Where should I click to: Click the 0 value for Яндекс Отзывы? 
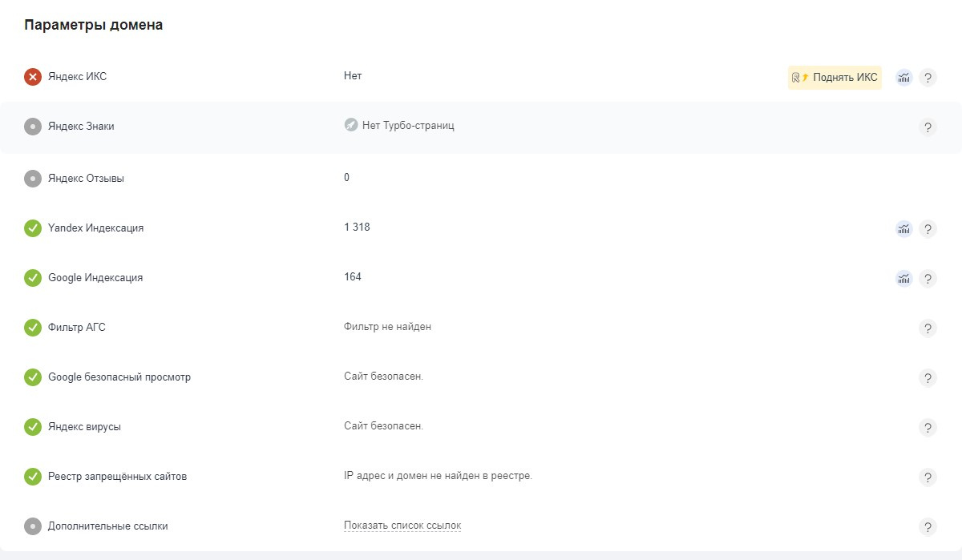[347, 178]
